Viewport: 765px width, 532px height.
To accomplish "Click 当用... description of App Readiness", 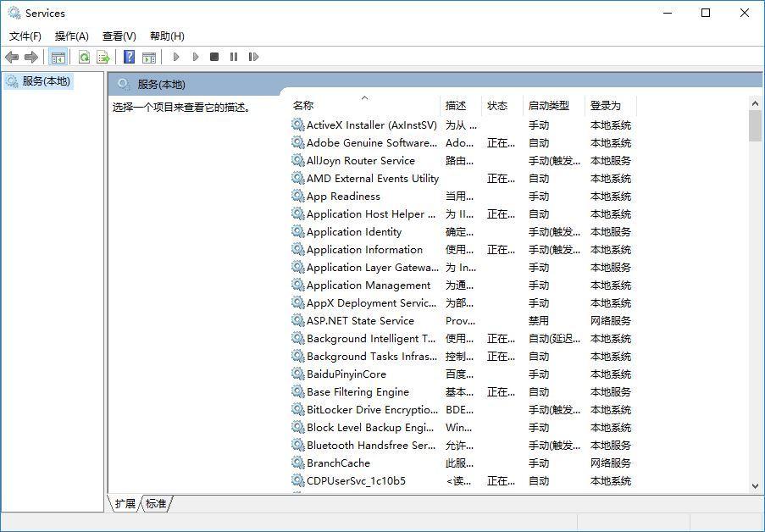I will click(x=459, y=197).
